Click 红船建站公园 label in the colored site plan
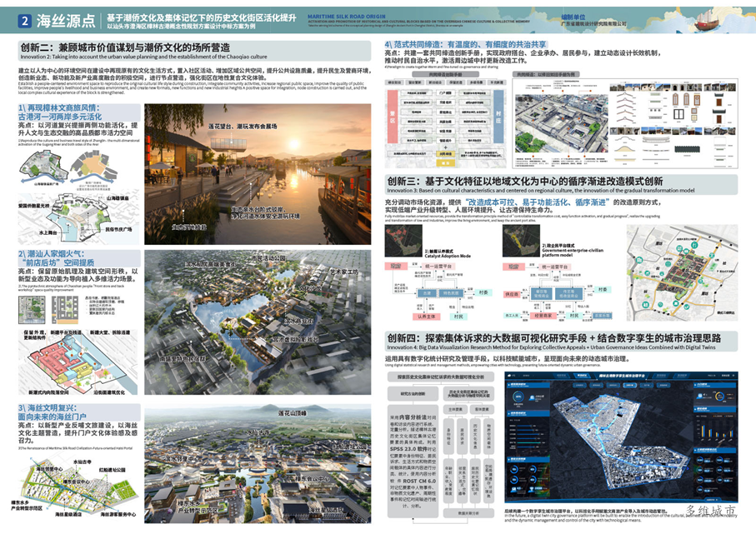The height and width of the screenshot is (534, 756). tap(113, 469)
